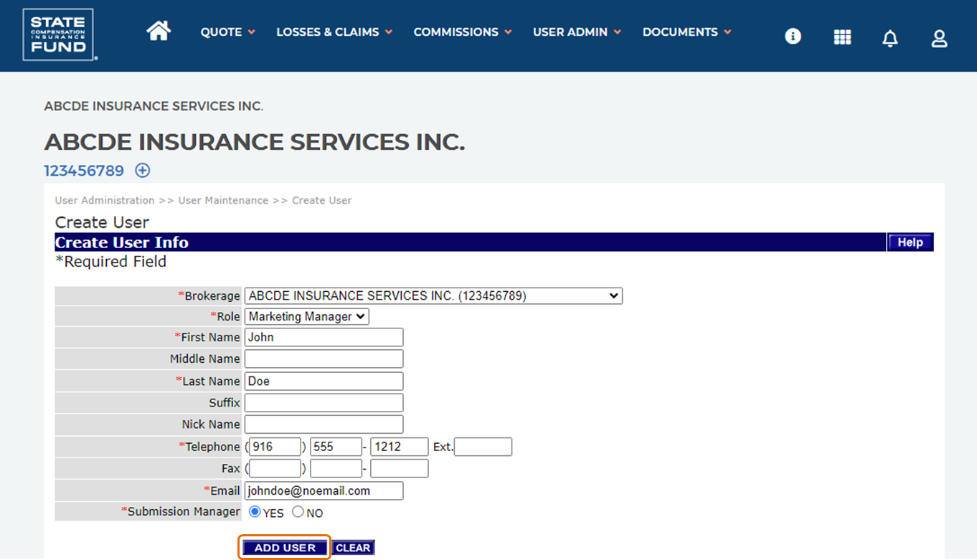Viewport: 977px width, 560px height.
Task: Expand the User Admin menu
Action: tap(577, 32)
